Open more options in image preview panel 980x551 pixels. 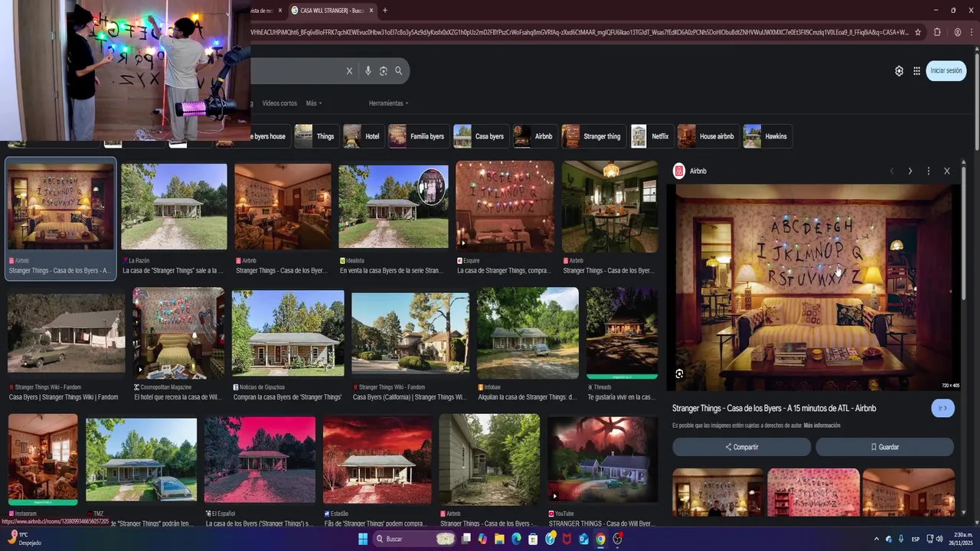928,171
